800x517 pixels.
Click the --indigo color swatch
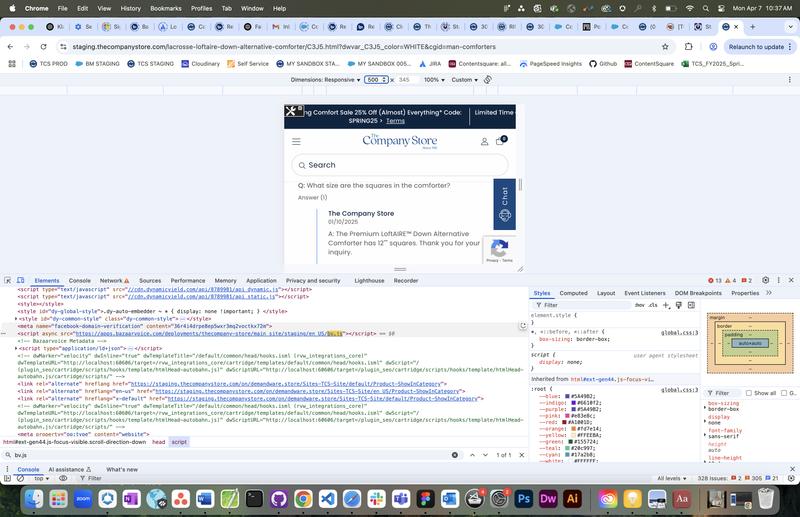point(573,403)
